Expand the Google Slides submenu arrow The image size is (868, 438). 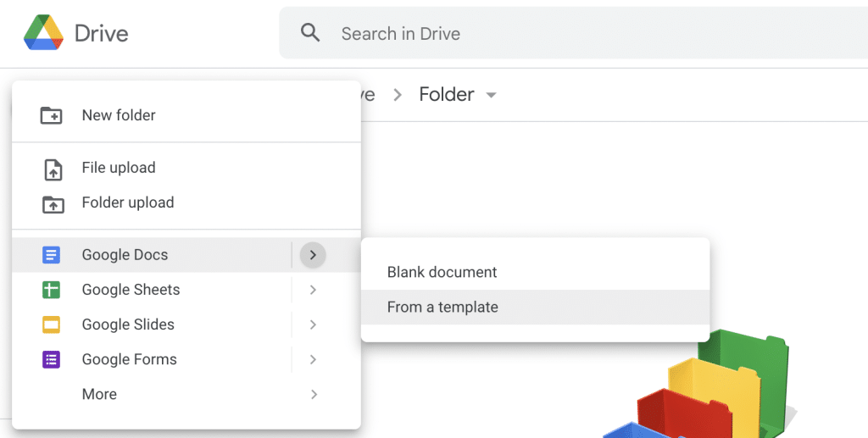tap(313, 324)
